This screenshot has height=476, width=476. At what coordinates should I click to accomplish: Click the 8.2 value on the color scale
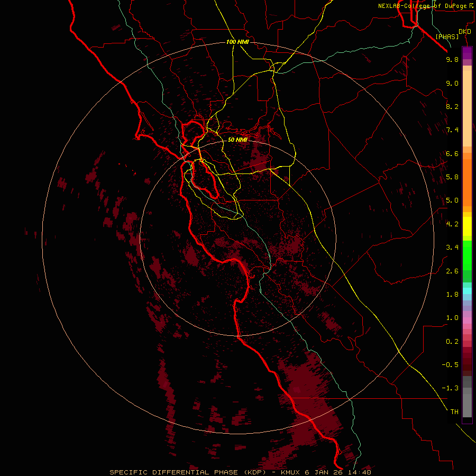pos(452,106)
